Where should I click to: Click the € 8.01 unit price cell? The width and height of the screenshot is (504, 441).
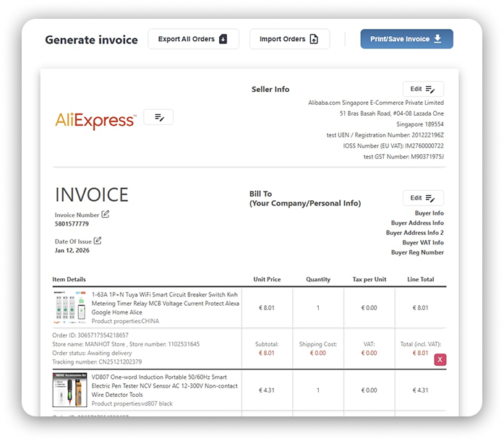pyautogui.click(x=267, y=307)
